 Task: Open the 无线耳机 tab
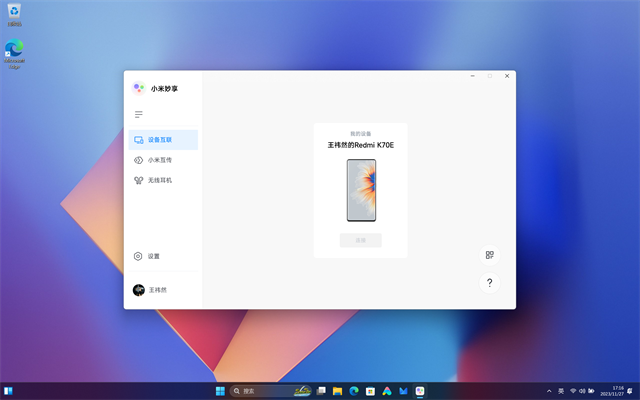(163, 180)
